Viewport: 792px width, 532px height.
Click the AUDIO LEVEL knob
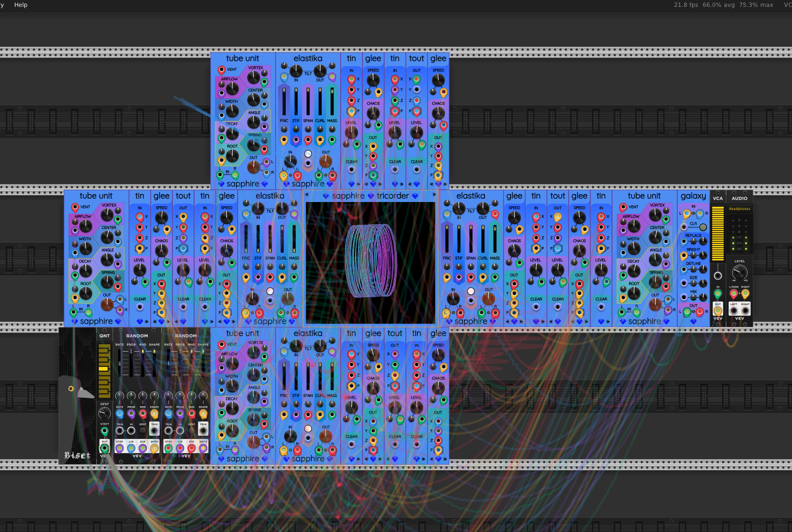[x=740, y=273]
